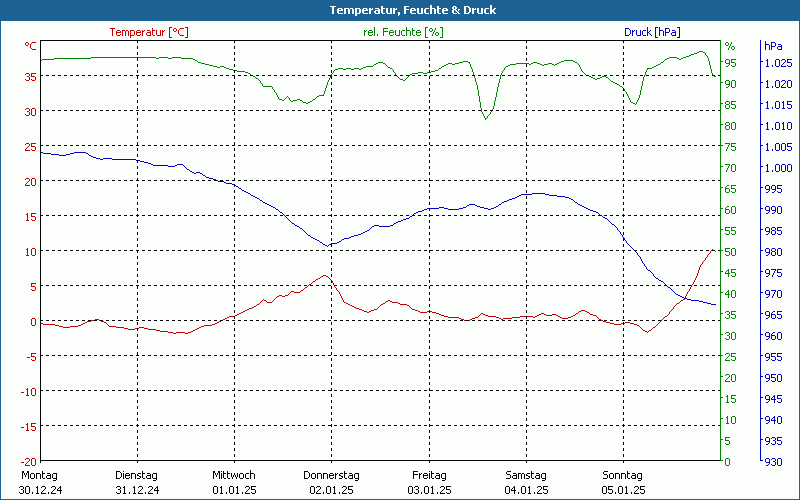
Task: Click the red temperature value '-20'
Action: [x=29, y=462]
